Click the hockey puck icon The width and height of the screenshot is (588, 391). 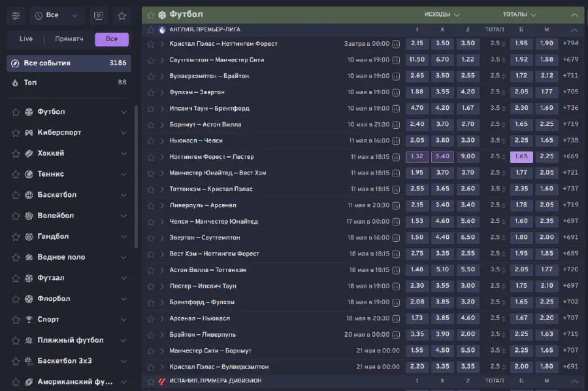29,154
